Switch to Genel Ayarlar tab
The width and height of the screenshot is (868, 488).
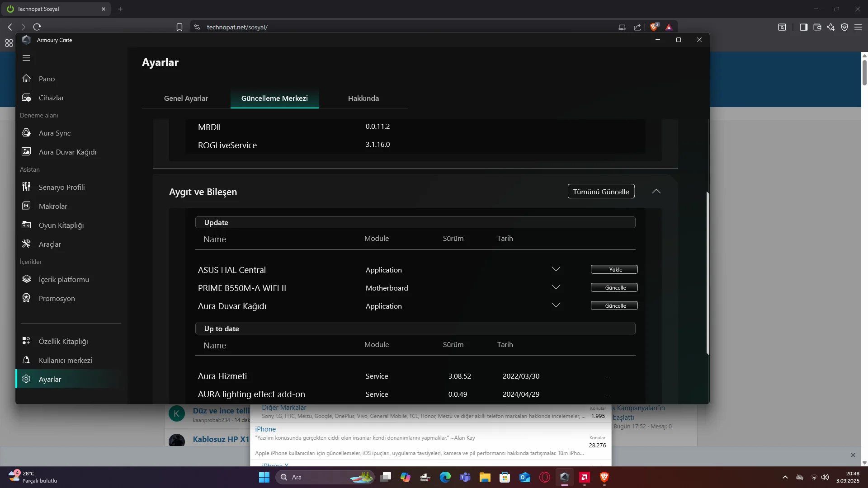coord(186,99)
